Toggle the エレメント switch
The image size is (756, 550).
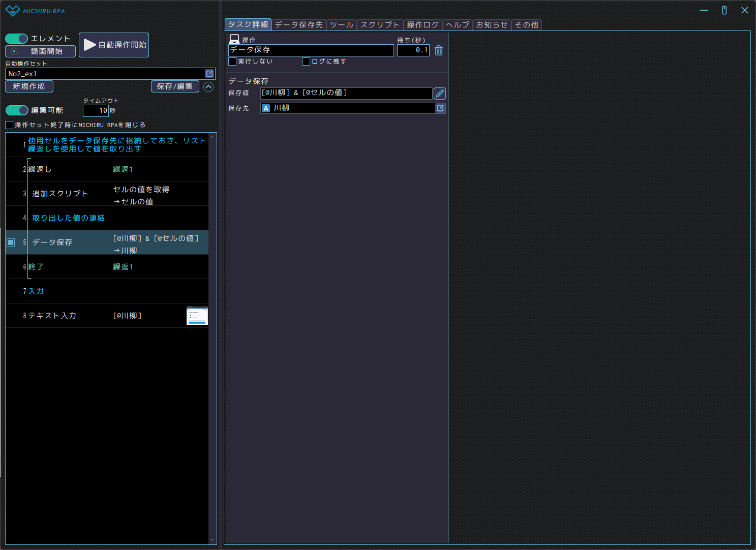[16, 39]
